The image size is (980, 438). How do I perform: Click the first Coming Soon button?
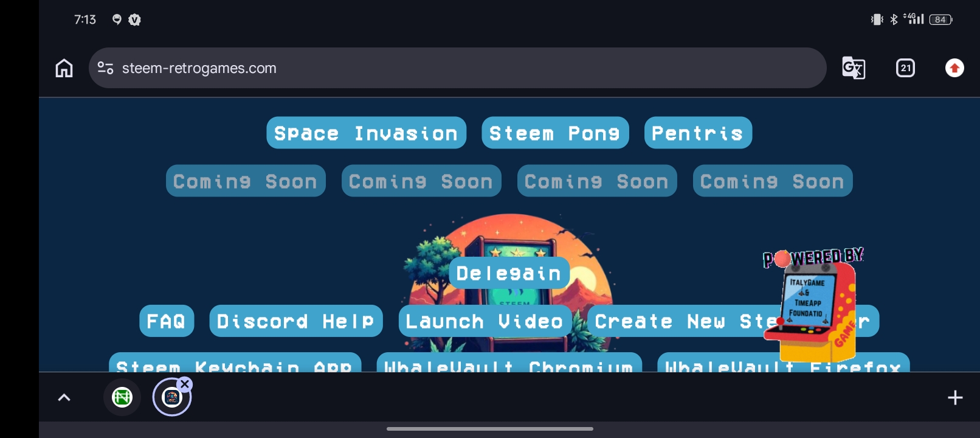(x=246, y=181)
